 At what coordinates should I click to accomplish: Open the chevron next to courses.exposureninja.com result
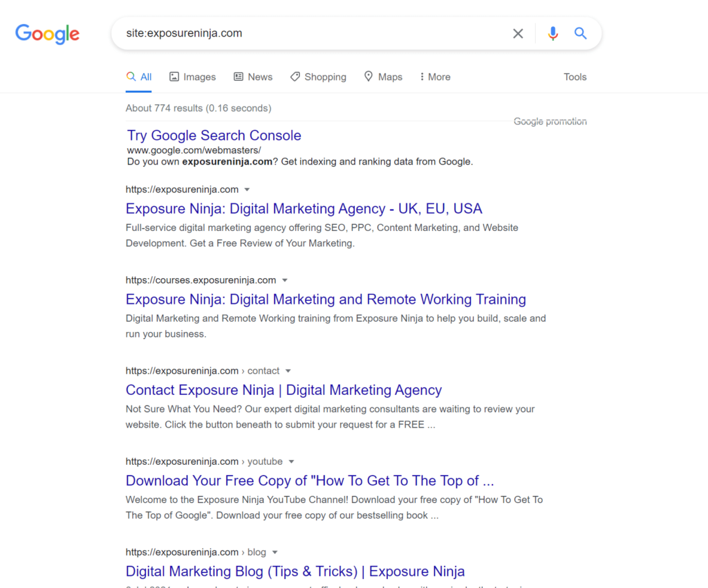click(x=285, y=280)
